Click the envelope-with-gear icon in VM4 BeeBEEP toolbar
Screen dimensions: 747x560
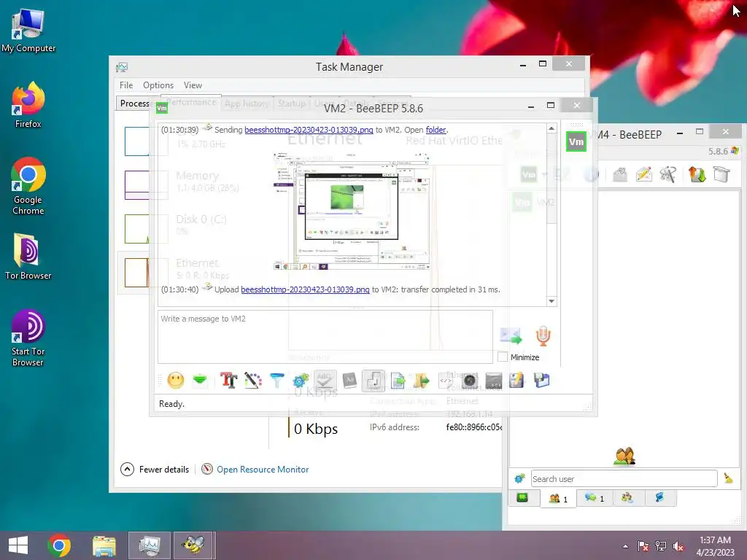coord(620,175)
